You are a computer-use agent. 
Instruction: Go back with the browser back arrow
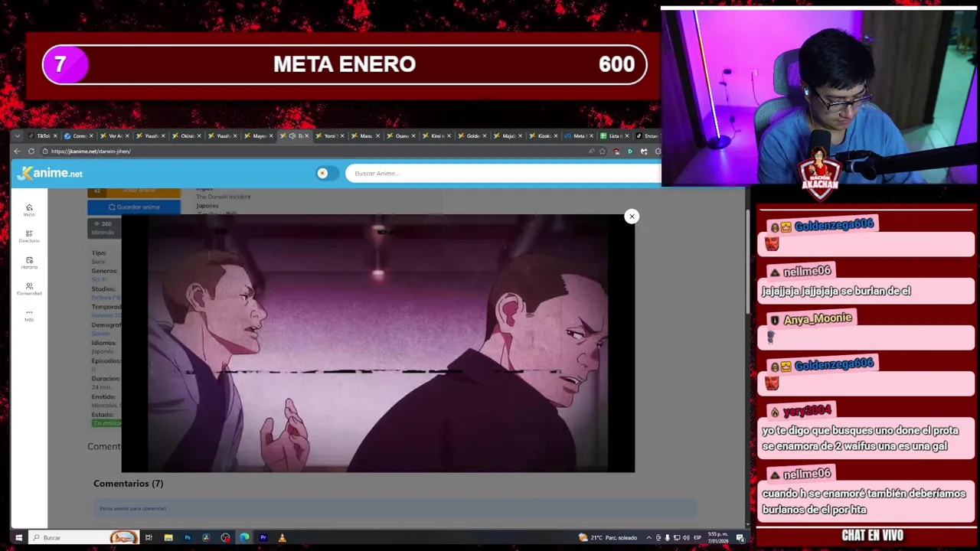pyautogui.click(x=18, y=151)
